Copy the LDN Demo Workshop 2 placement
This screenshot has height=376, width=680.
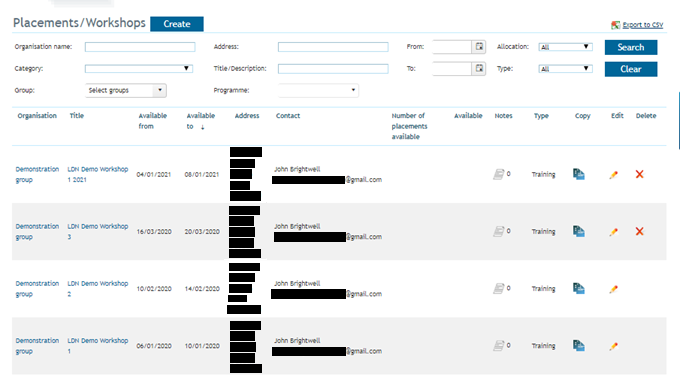pyautogui.click(x=579, y=289)
